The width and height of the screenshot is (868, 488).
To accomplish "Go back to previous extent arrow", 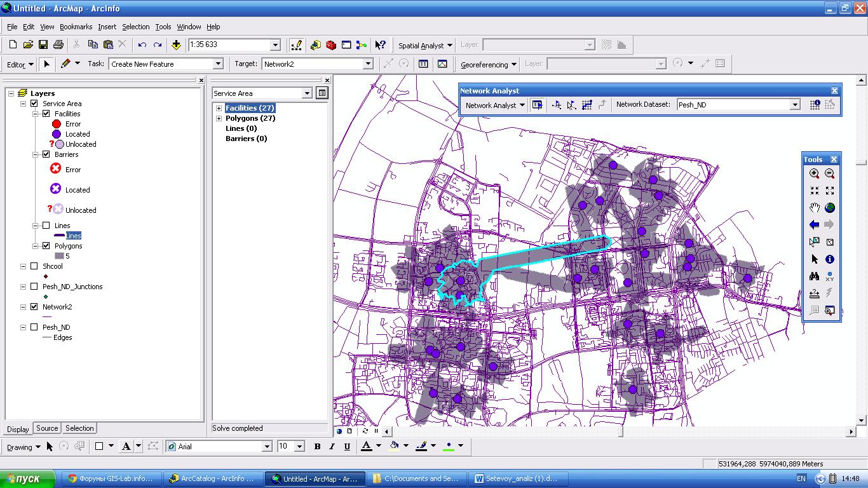I will [814, 224].
